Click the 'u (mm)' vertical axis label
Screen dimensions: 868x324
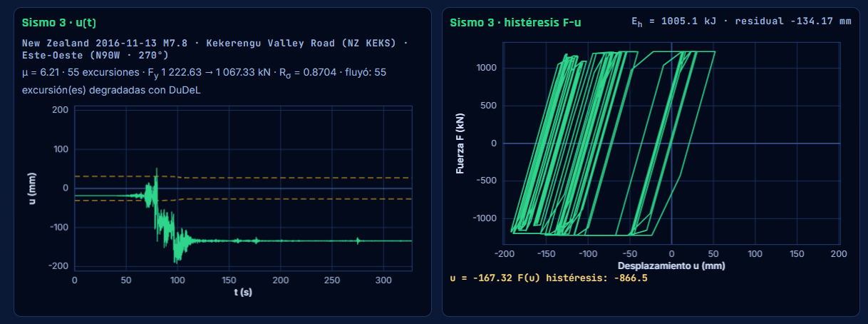[32, 188]
